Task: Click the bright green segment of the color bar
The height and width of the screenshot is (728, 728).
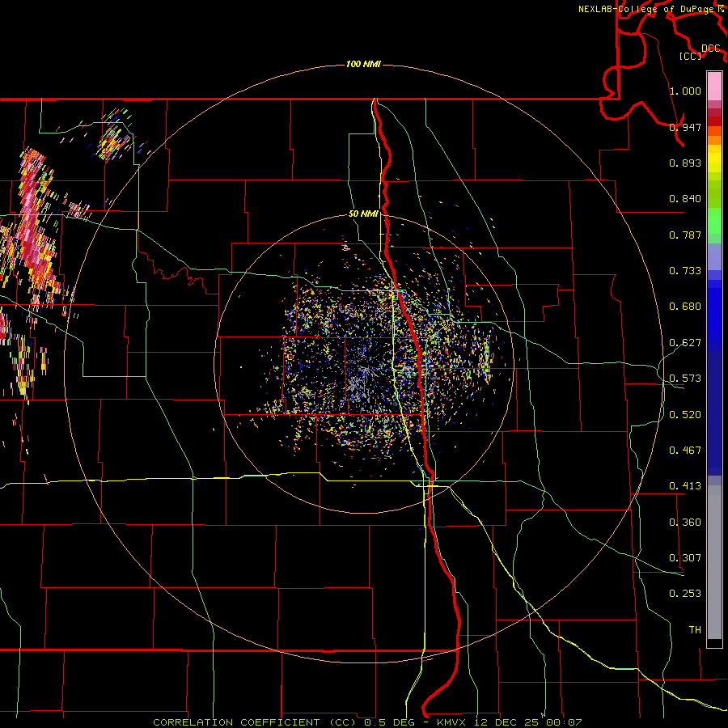Action: tap(714, 221)
